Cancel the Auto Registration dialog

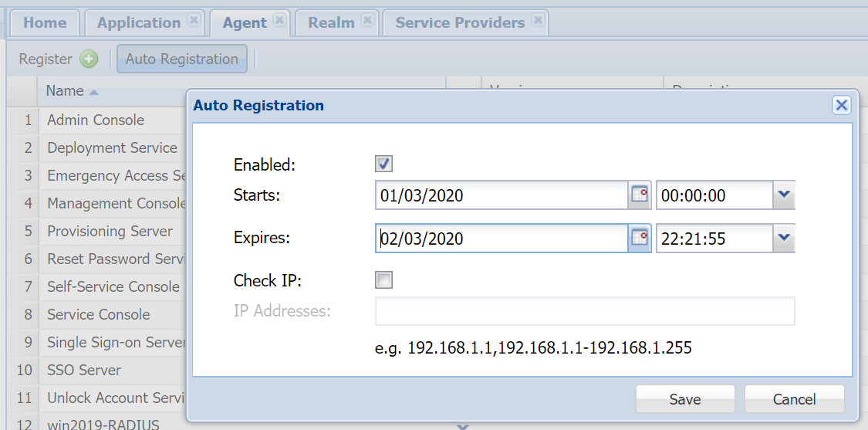pos(794,399)
